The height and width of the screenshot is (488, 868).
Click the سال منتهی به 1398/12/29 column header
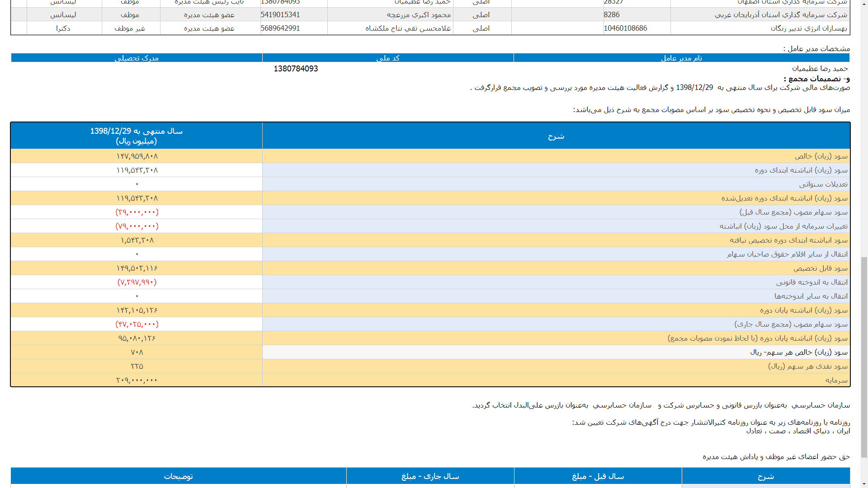(x=136, y=136)
